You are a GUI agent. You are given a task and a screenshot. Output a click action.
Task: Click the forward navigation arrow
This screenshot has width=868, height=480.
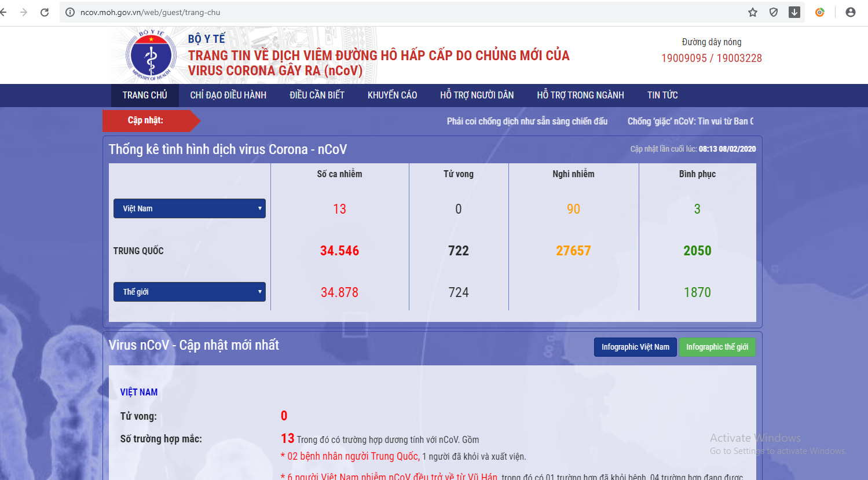[x=24, y=12]
